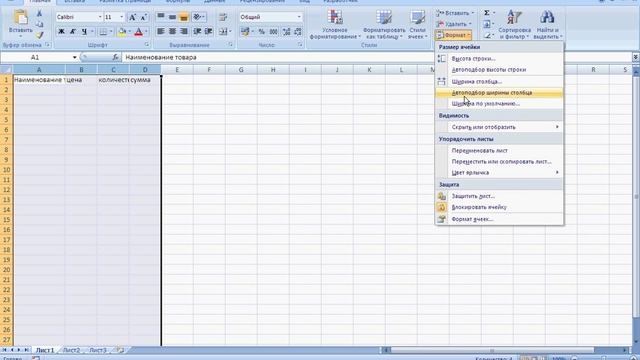Decrease font size with small A icon
Image resolution: width=640 pixels, height=360 pixels.
144,17
